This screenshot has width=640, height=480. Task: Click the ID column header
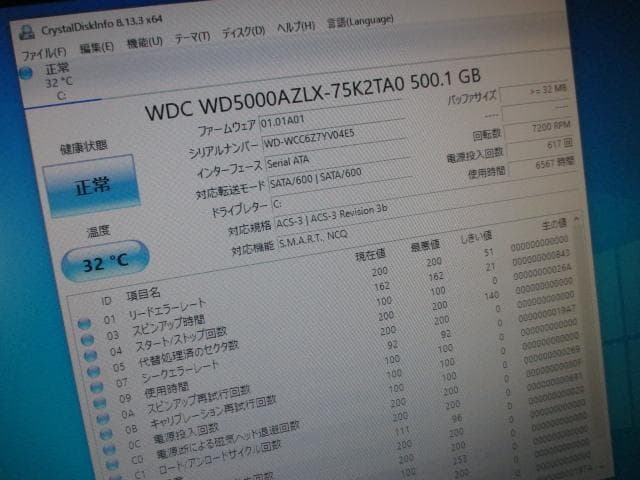106,301
